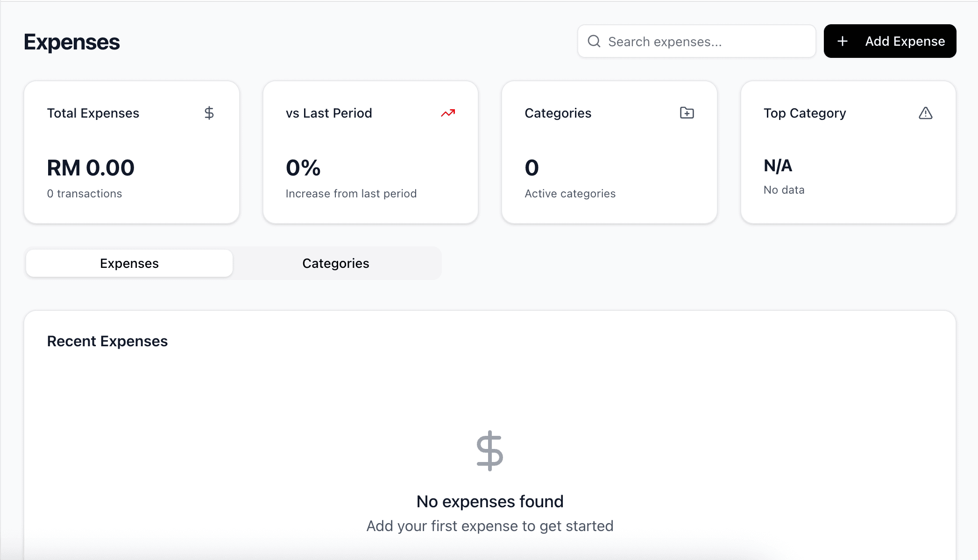Click the plus icon on Add Expense
Image resolution: width=978 pixels, height=560 pixels.
point(843,41)
